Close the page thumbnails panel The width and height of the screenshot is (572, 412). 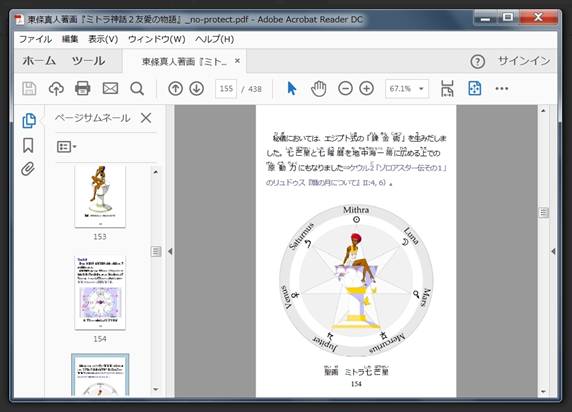[146, 118]
